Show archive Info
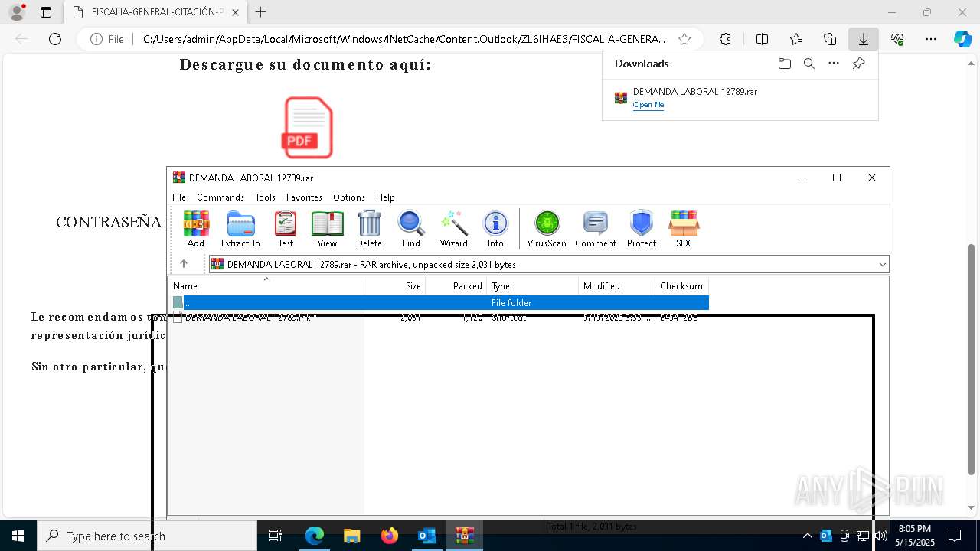The width and height of the screenshot is (980, 551). (495, 229)
